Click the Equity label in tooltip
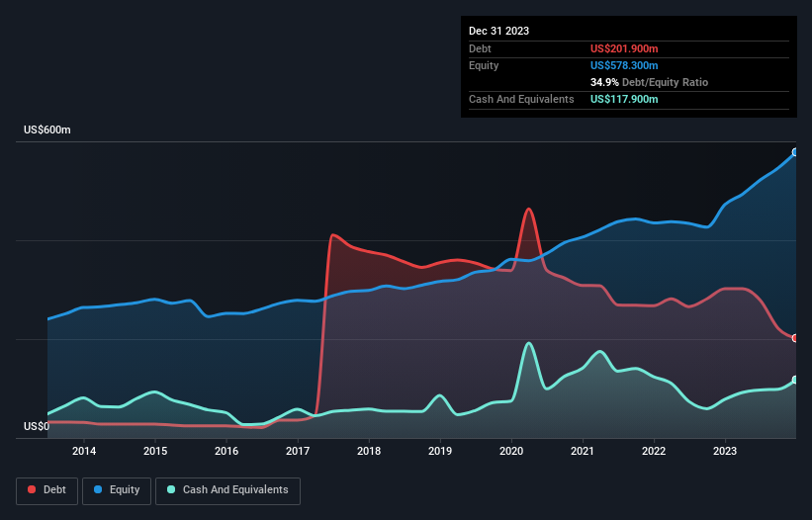Viewport: 812px width, 520px height. (484, 65)
